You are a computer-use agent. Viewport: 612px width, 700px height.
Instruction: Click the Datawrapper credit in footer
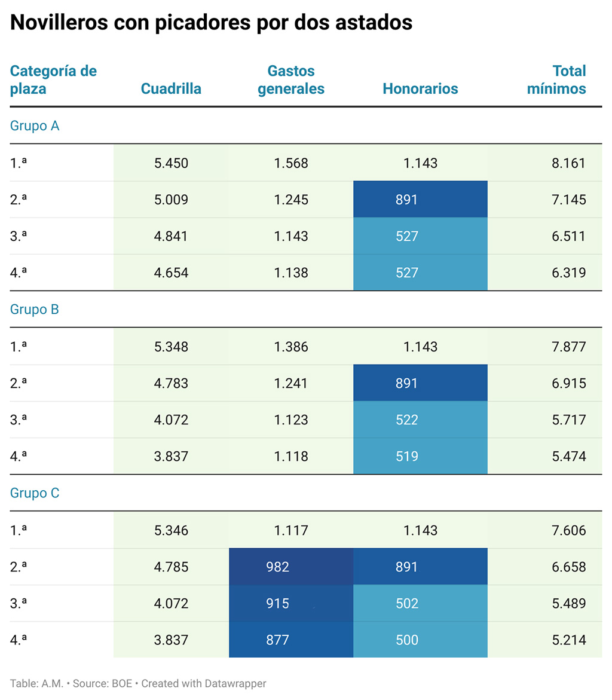(x=203, y=683)
